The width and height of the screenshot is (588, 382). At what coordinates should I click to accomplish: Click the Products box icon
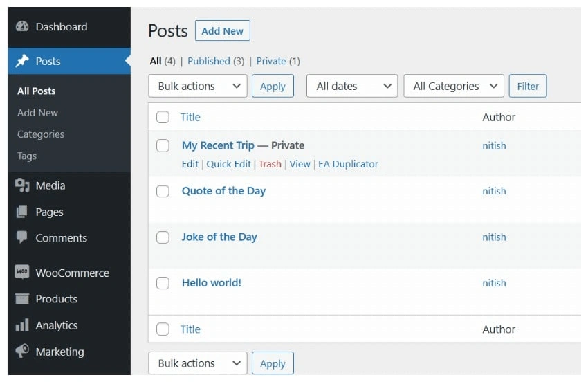(22, 299)
